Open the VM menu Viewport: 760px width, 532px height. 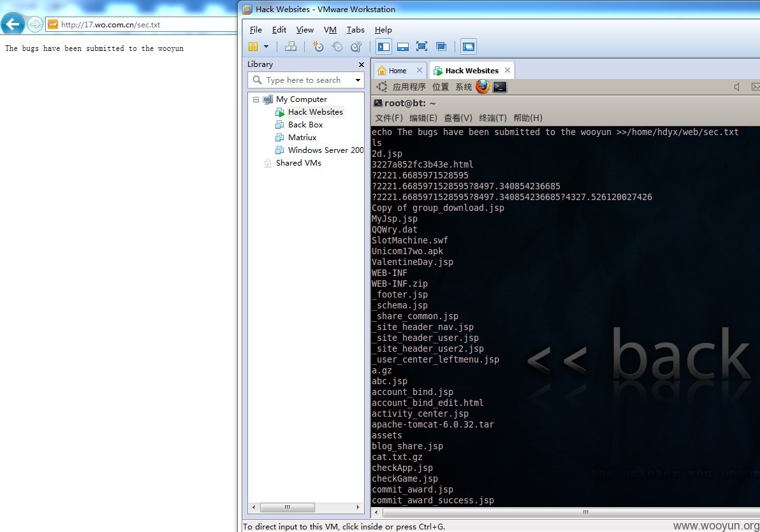coord(330,29)
